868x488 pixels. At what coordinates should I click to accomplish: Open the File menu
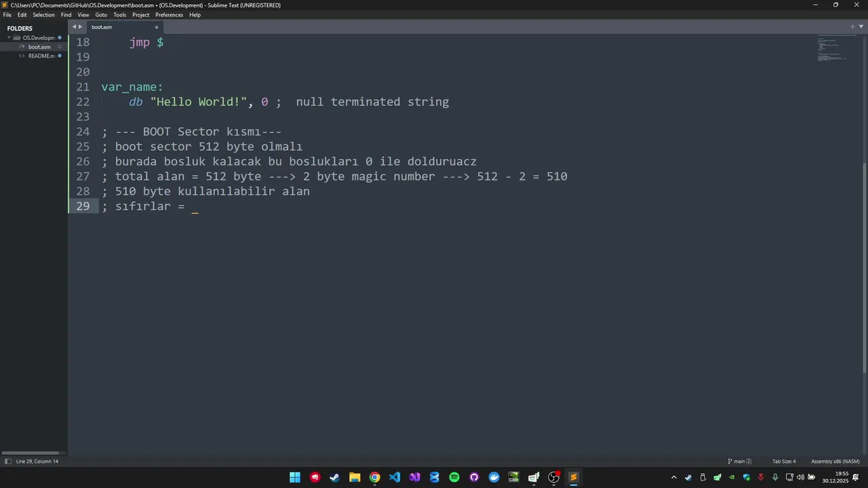tap(7, 15)
